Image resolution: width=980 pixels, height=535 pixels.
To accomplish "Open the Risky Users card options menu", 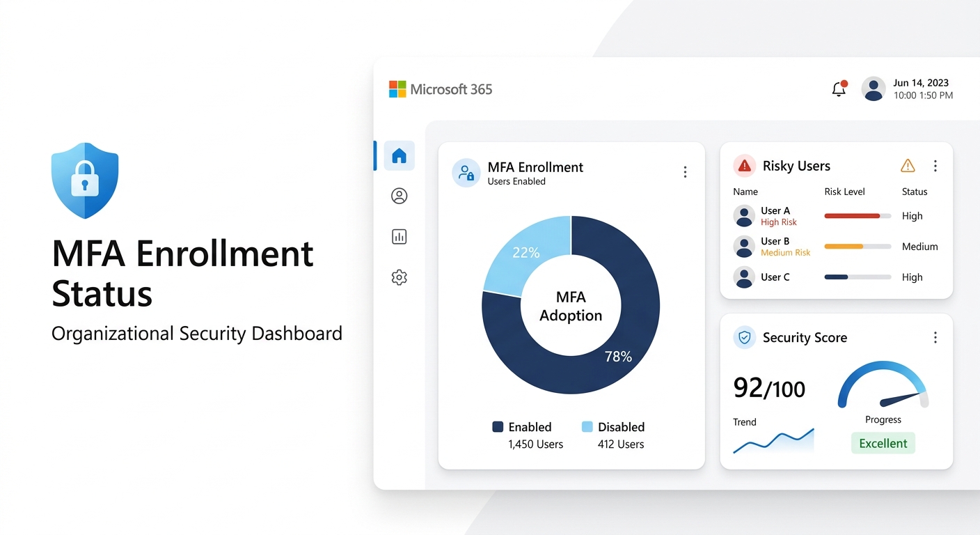I will [x=935, y=166].
